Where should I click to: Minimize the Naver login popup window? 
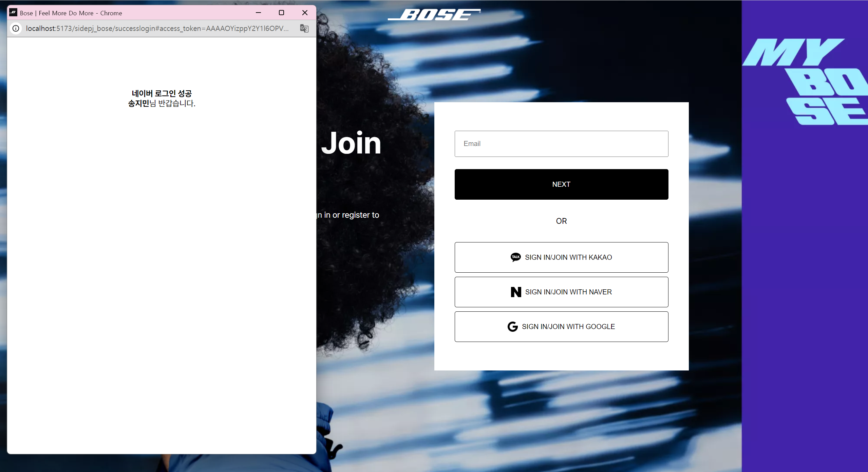258,13
